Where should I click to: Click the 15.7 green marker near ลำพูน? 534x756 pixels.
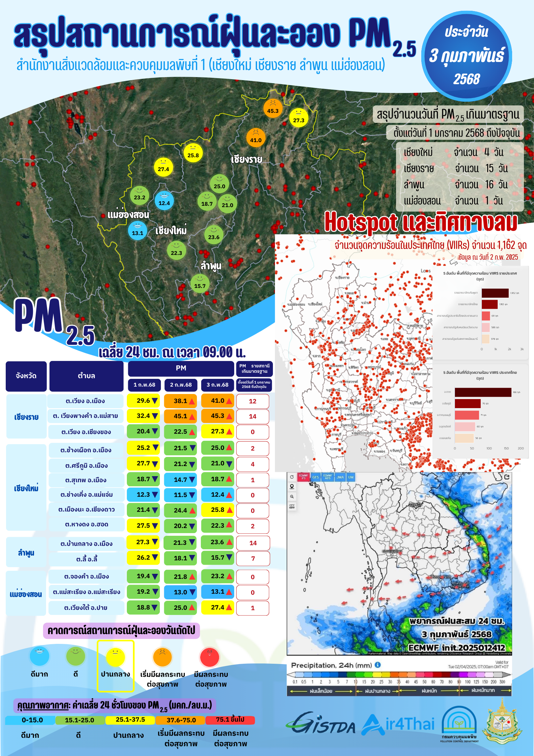[x=200, y=283]
